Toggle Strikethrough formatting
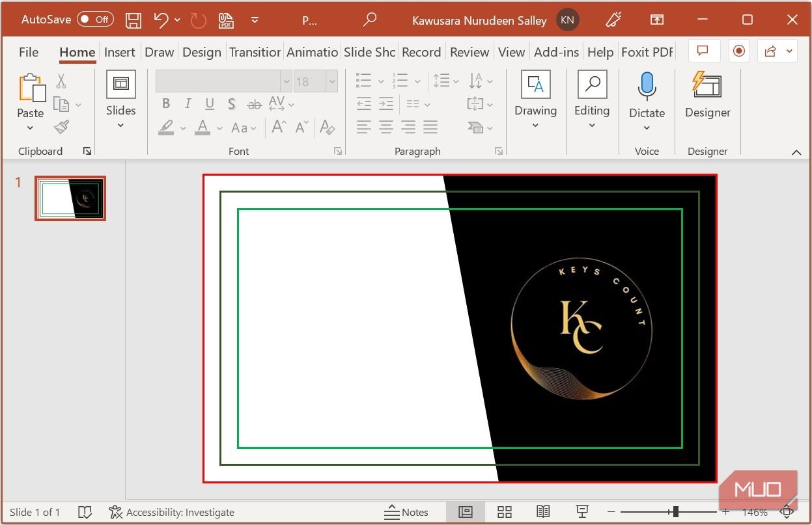The image size is (812, 525). point(255,104)
